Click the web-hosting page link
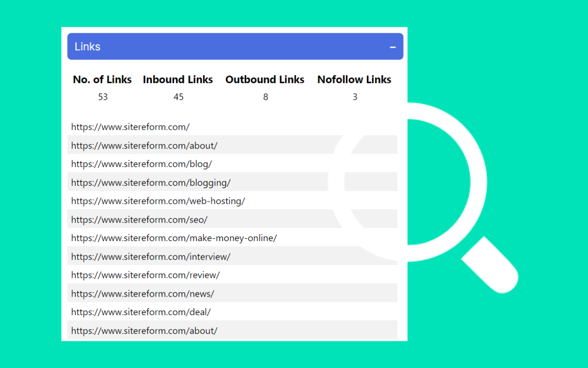 coord(158,201)
